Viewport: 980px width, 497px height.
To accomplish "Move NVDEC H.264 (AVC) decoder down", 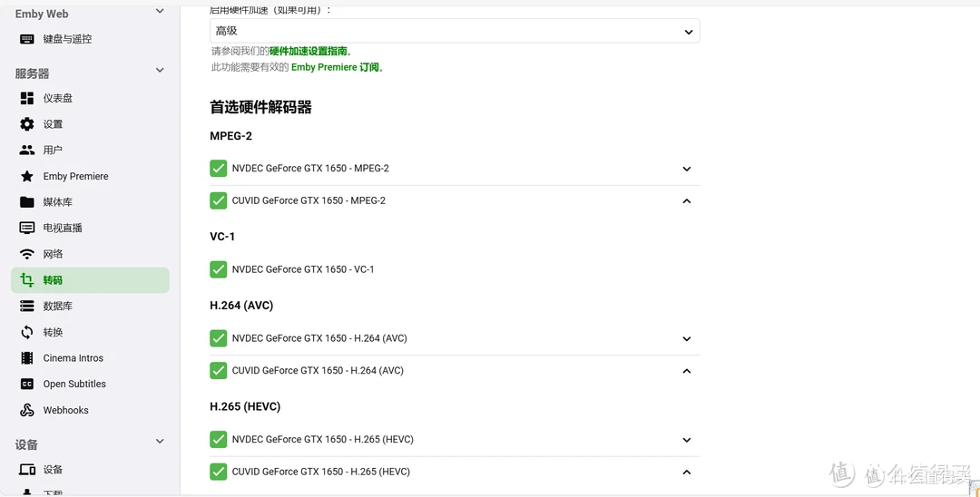I will coord(686,338).
